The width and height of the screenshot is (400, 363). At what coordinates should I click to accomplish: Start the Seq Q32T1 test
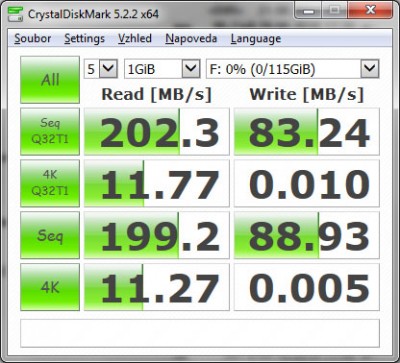(50, 131)
